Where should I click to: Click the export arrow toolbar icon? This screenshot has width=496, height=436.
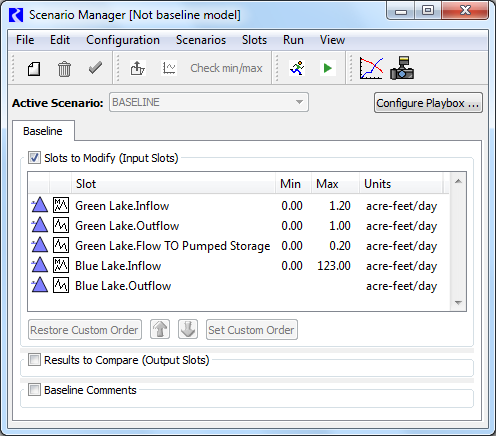pos(137,68)
